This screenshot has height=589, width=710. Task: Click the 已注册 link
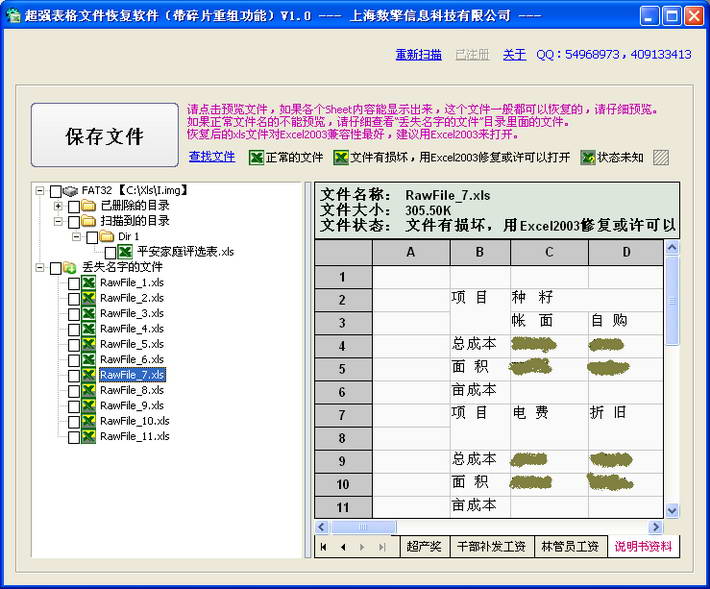coord(472,55)
